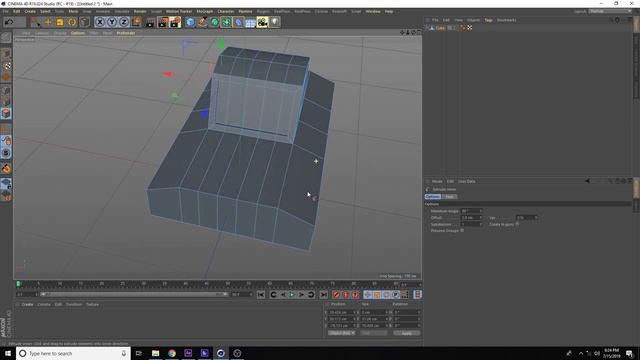
Task: Click the Undo arrow in the top toolbar
Action: 9,22
